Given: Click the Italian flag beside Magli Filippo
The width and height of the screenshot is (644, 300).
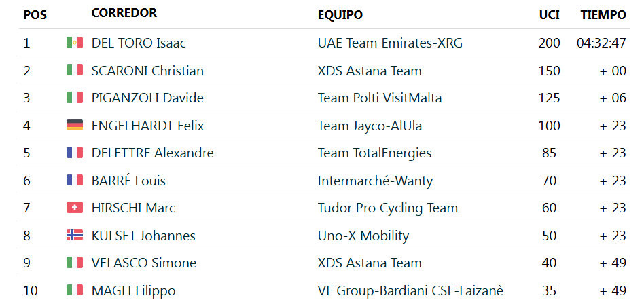Looking at the screenshot, I should pos(75,290).
